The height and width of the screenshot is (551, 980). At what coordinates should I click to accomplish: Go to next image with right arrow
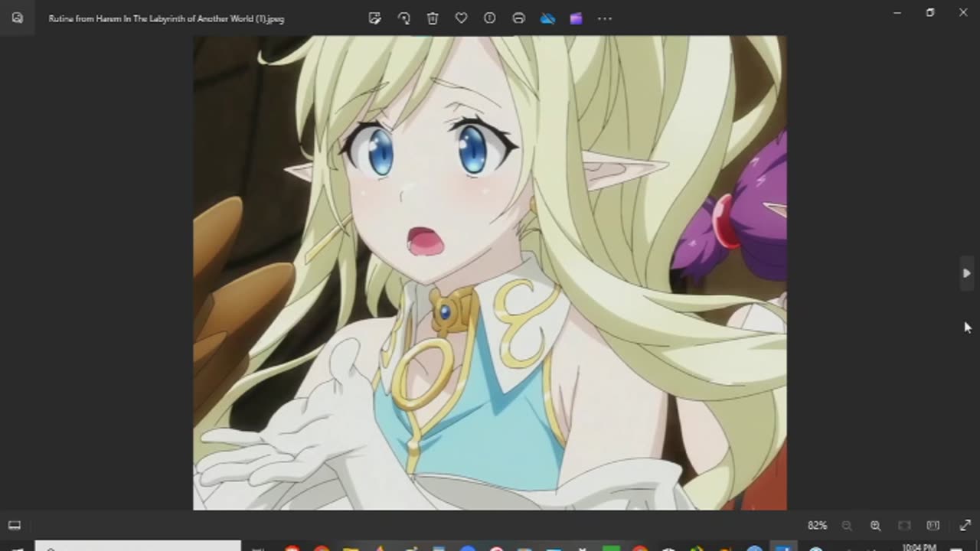click(x=966, y=273)
